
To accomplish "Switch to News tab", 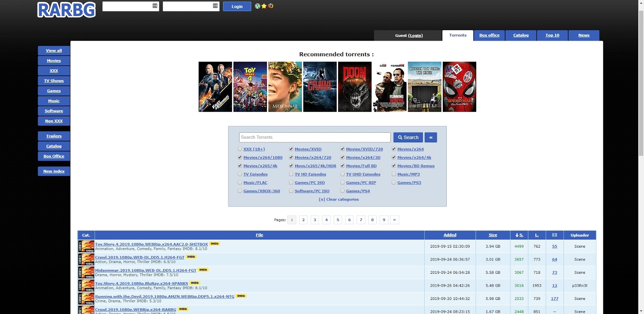I will [x=584, y=35].
